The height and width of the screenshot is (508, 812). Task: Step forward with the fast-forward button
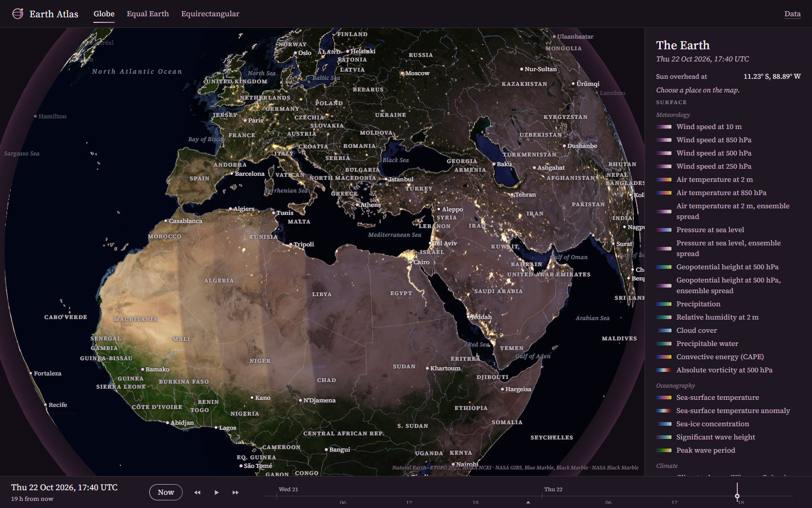click(x=235, y=492)
